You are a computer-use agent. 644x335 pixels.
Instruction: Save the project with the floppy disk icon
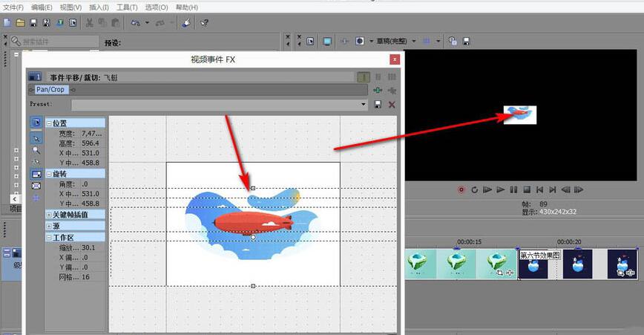(x=33, y=22)
